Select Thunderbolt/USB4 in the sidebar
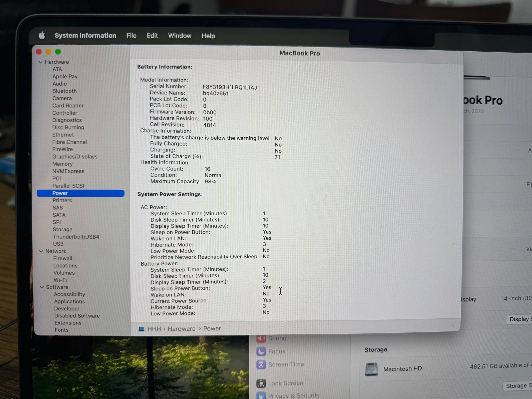 click(76, 237)
